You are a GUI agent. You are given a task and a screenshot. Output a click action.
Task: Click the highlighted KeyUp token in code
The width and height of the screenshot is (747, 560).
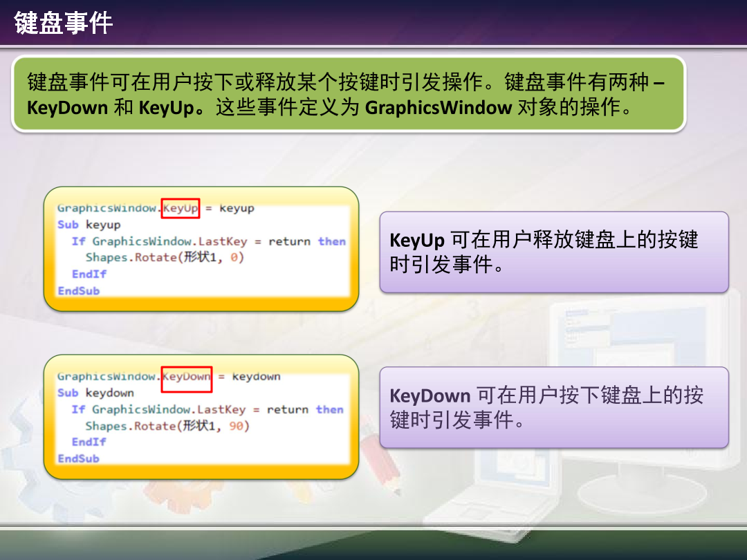[180, 207]
